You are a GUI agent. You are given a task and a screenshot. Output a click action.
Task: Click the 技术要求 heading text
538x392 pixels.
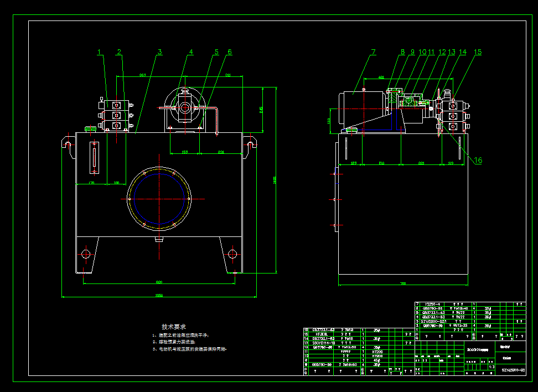174,327
